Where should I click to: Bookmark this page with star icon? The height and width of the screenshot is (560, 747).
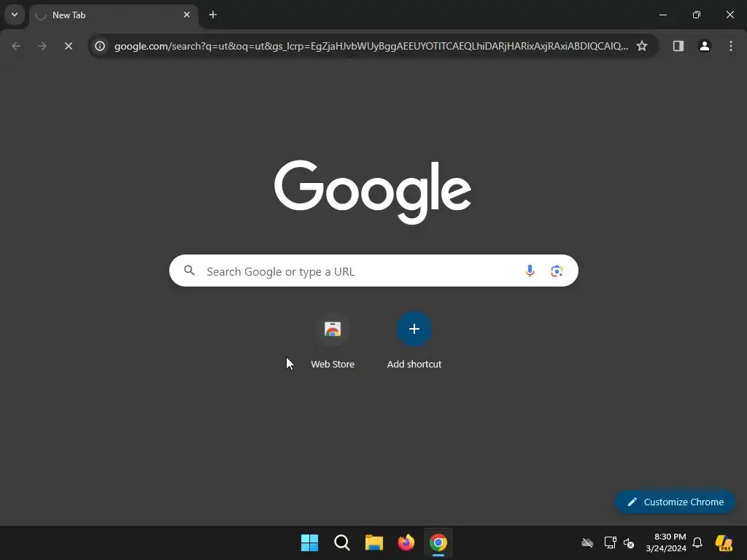point(642,46)
